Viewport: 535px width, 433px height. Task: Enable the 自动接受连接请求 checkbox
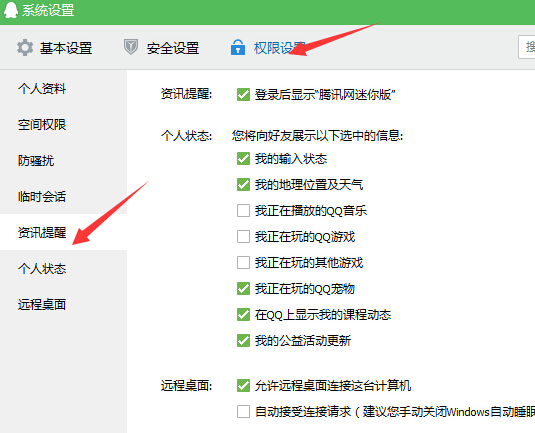pyautogui.click(x=243, y=412)
